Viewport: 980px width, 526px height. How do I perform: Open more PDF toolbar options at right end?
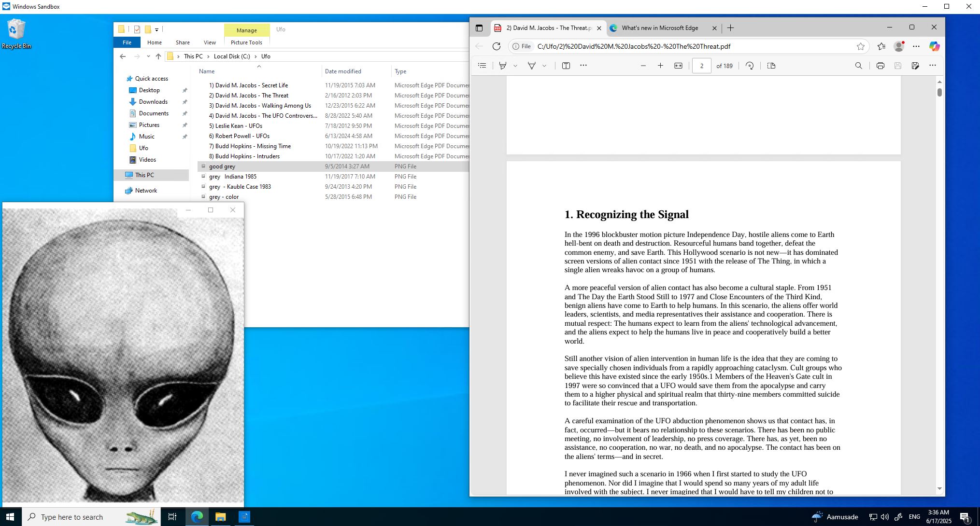[x=933, y=66]
